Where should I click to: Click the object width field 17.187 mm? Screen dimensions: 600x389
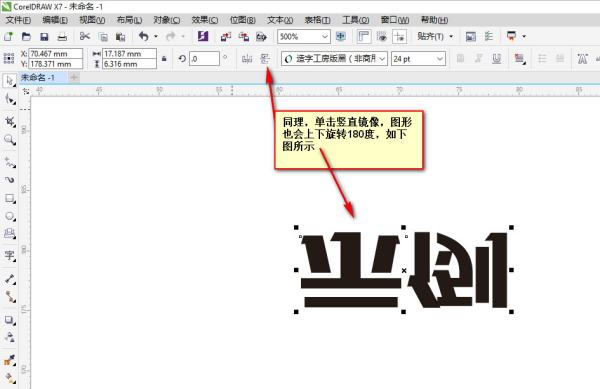click(x=129, y=54)
